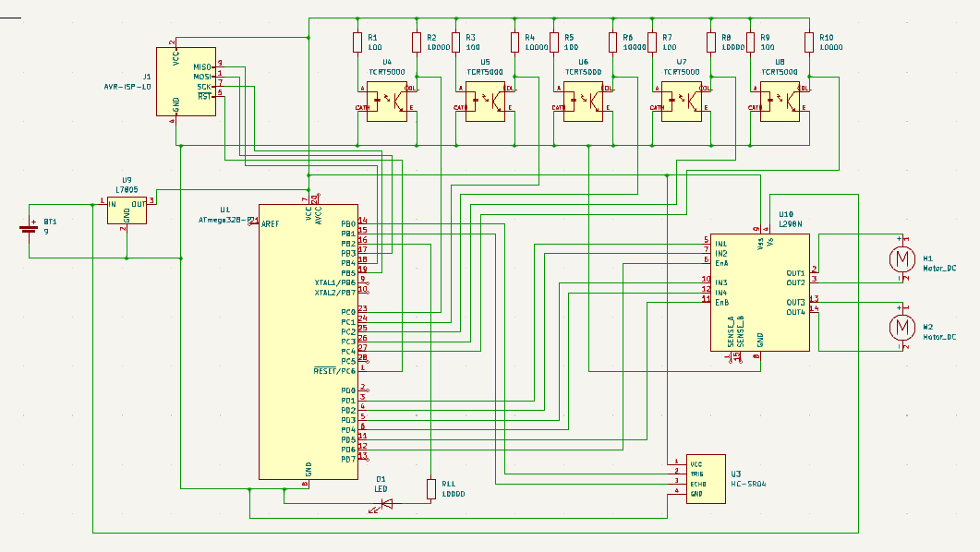
Task: Click the L7805 voltage regulator U9
Action: pos(127,210)
